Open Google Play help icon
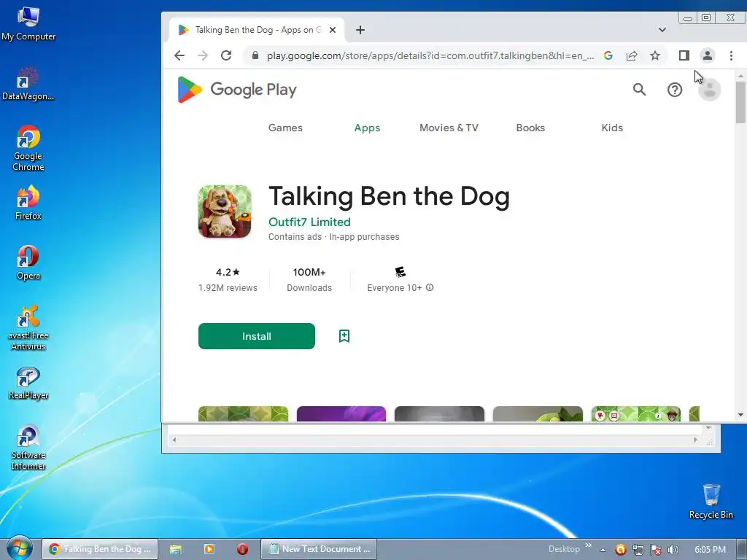 pyautogui.click(x=675, y=90)
